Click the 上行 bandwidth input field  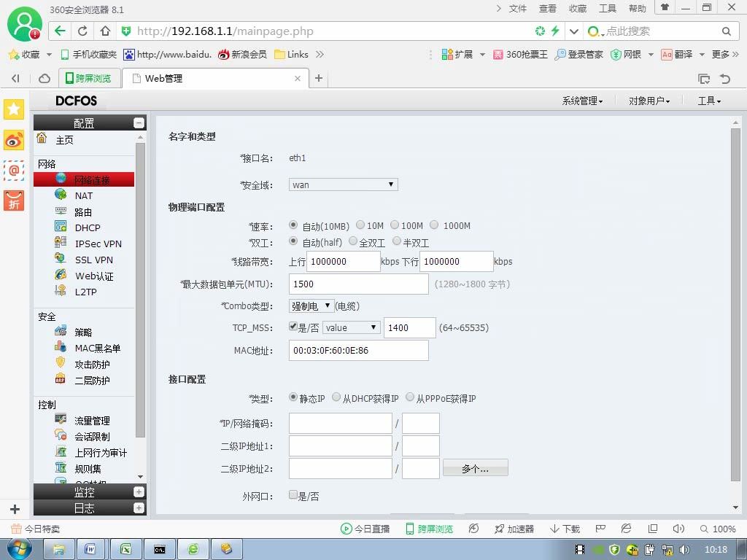coord(343,262)
